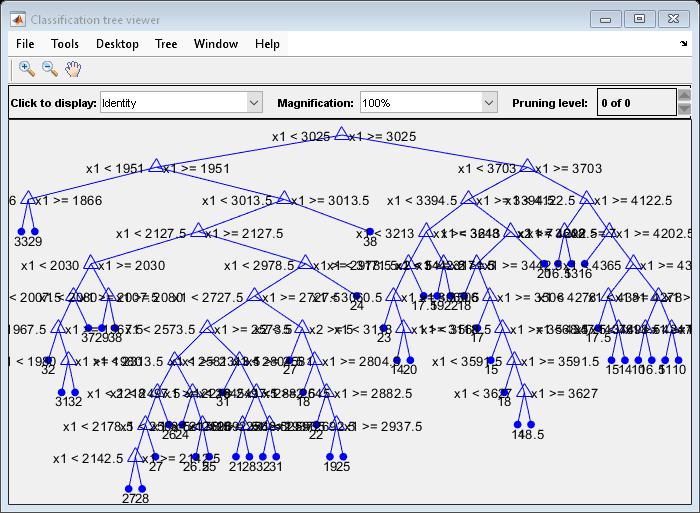
Task: Select the Zoom Out magnifier tool
Action: pos(49,69)
